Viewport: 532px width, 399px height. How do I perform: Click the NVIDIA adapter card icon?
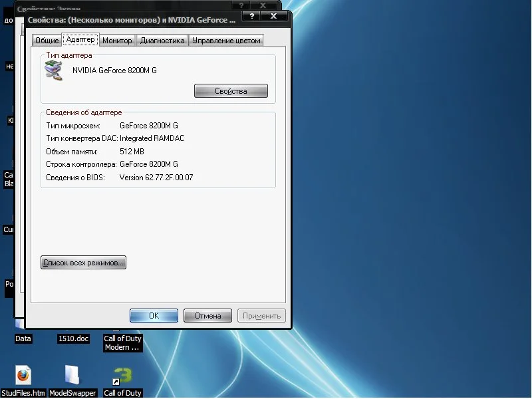click(x=54, y=70)
